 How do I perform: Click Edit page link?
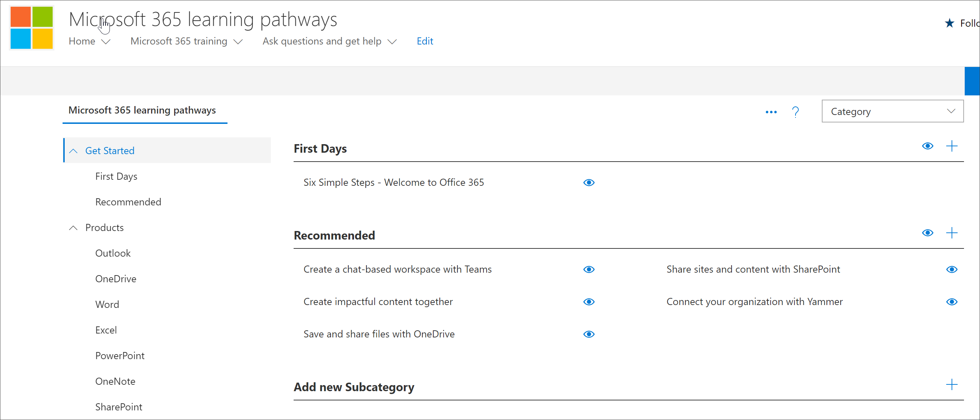click(425, 41)
